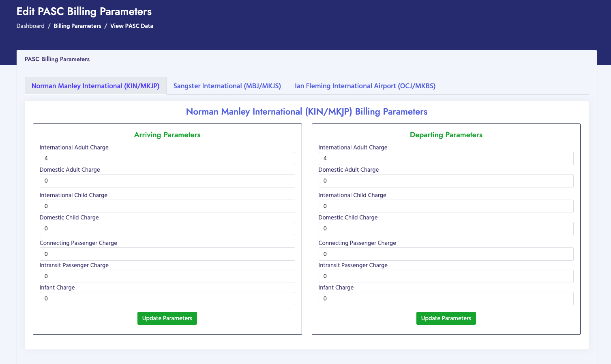Click the View PASC Data breadcrumb
Image resolution: width=611 pixels, height=364 pixels.
tap(131, 26)
